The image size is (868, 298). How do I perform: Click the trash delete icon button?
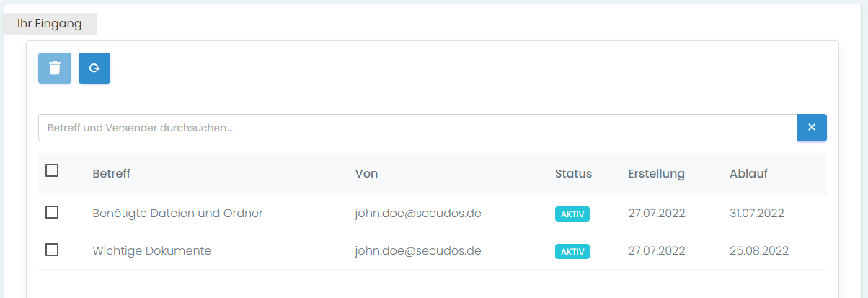point(55,69)
